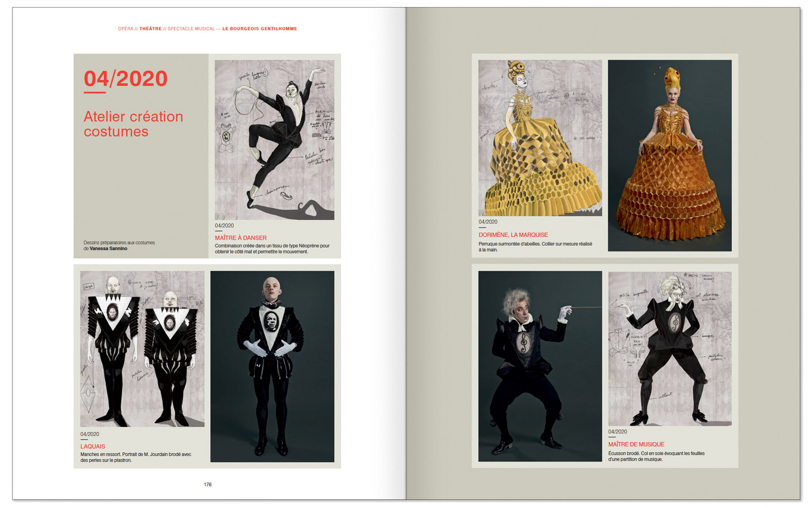This screenshot has width=812, height=507.
Task: Click the '04/2020' date above 'MAÎTRE À DANSER'
Action: pyautogui.click(x=224, y=226)
